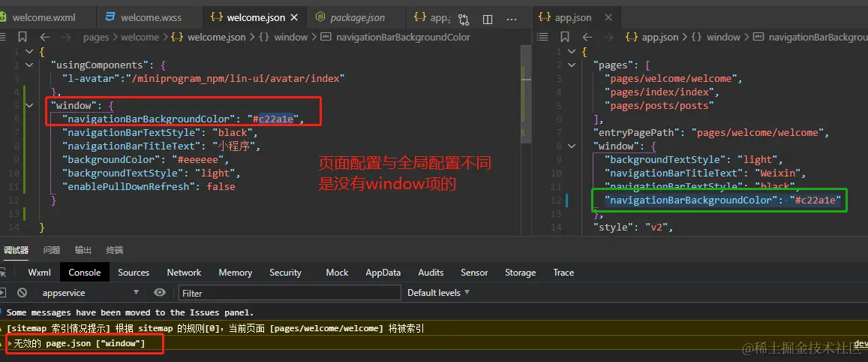This screenshot has height=362, width=868.
Task: Click "pages/posts/posts" in app.json
Action: point(659,105)
